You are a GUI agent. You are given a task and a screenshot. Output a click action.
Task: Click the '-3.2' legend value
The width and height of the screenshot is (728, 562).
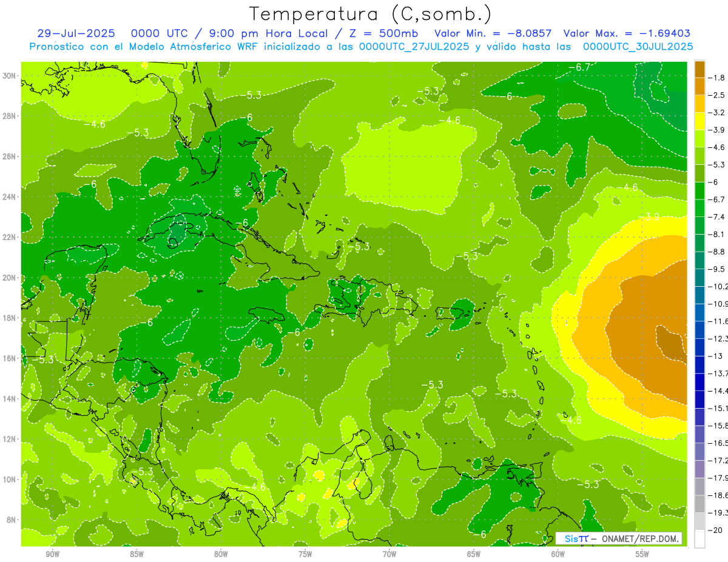716,113
